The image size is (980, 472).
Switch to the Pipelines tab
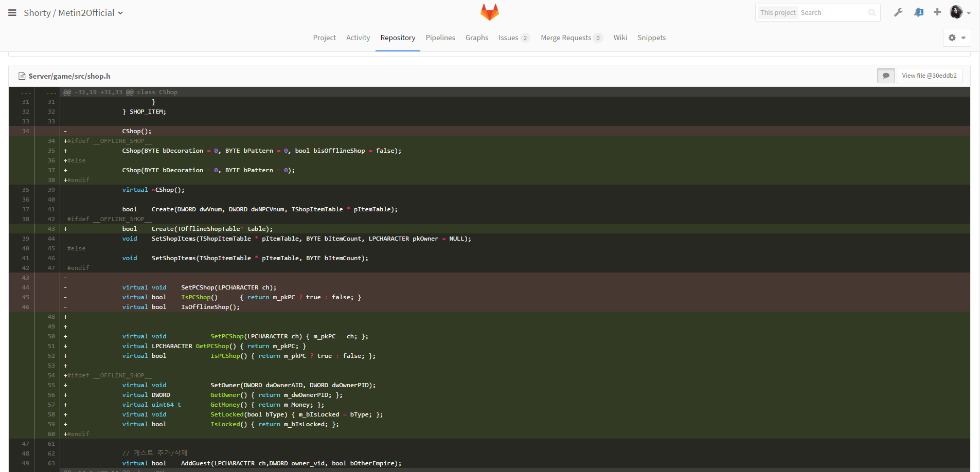pos(440,38)
